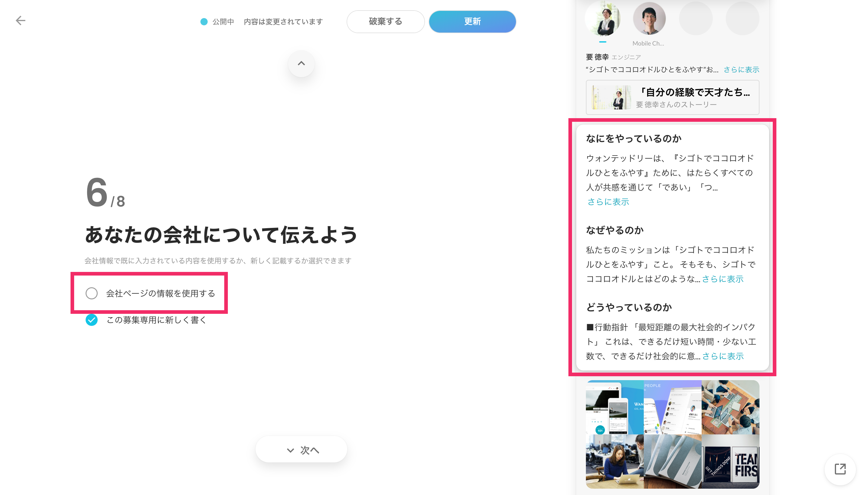Click the blue 更新 button
The image size is (868, 495).
472,21
